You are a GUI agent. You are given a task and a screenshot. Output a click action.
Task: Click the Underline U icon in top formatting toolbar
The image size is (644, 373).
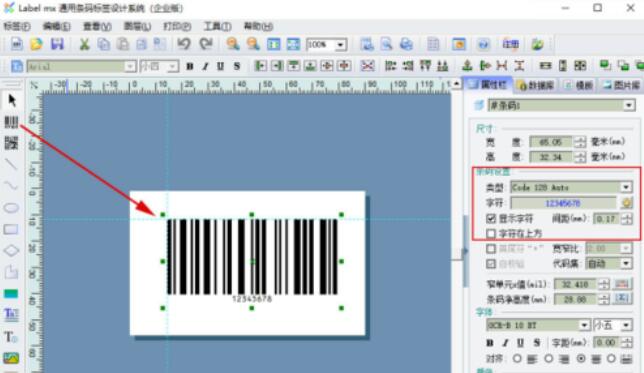point(221,66)
